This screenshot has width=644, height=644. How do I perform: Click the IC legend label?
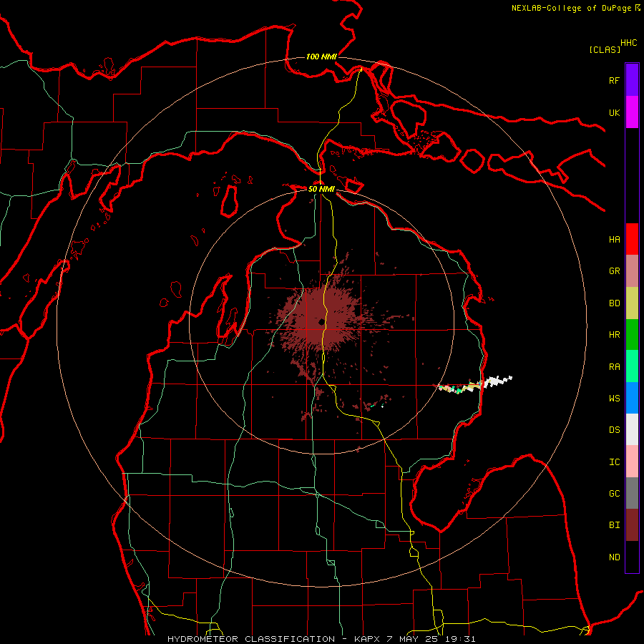[614, 462]
